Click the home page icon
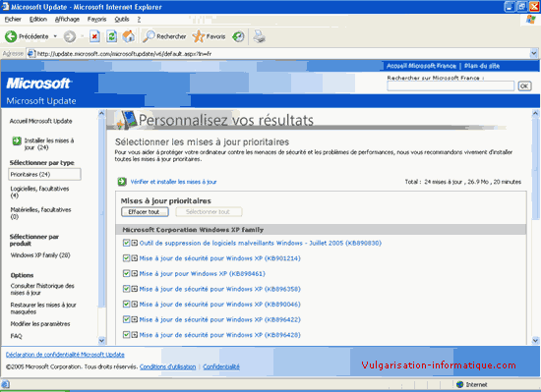541x392 pixels. coord(128,36)
